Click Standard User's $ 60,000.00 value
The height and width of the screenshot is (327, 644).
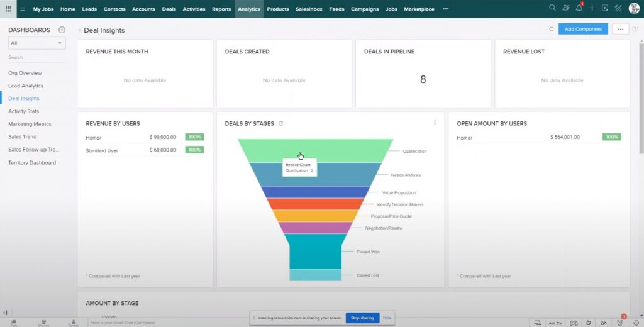pos(163,150)
